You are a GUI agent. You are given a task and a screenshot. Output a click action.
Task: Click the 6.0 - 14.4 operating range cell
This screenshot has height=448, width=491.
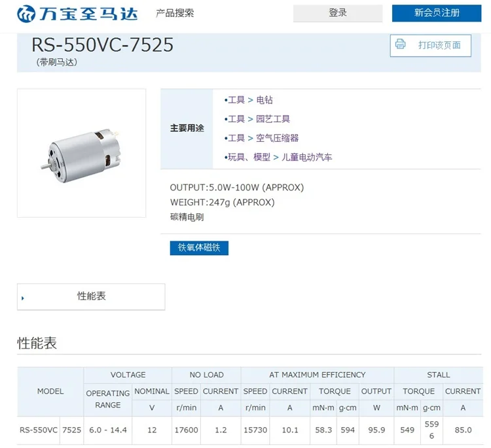pos(108,430)
